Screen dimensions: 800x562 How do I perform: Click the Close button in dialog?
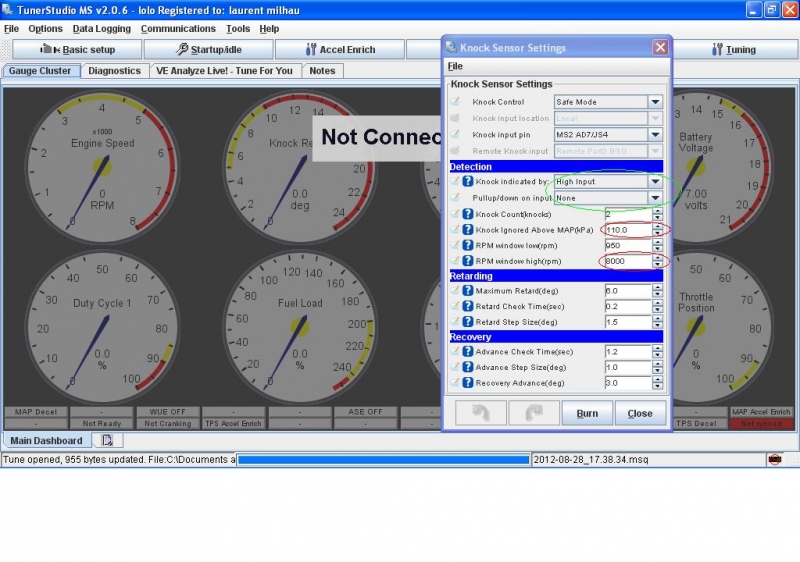[x=640, y=413]
